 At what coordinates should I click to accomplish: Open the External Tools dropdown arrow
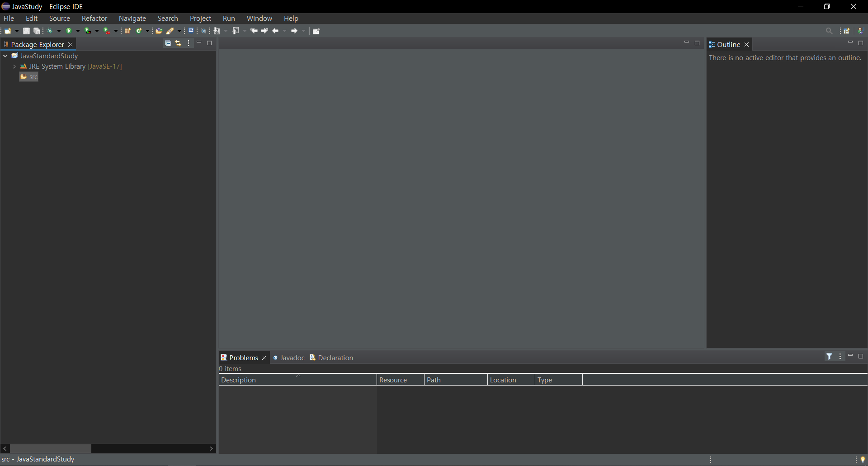(x=116, y=31)
